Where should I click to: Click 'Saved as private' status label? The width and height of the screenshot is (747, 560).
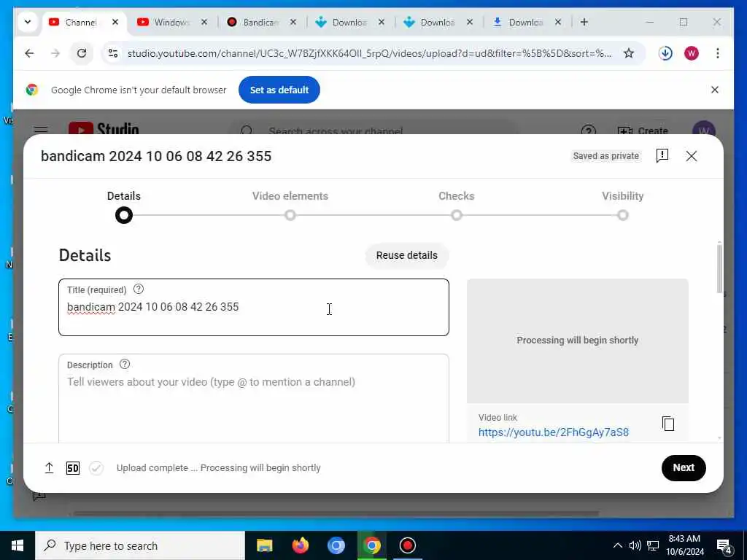[605, 156]
